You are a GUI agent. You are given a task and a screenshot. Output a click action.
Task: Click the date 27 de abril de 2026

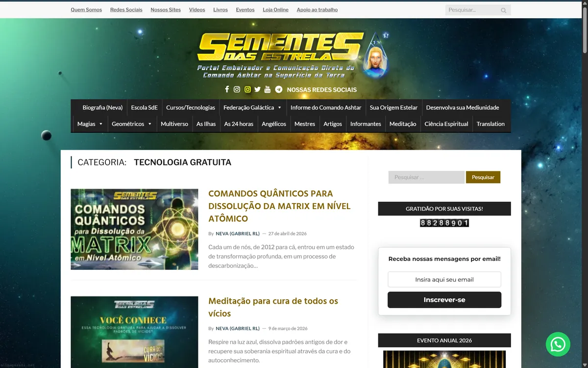[287, 234]
